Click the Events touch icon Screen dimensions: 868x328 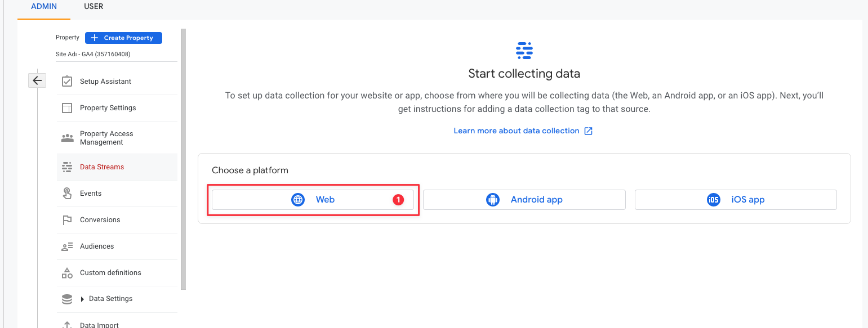coord(67,194)
